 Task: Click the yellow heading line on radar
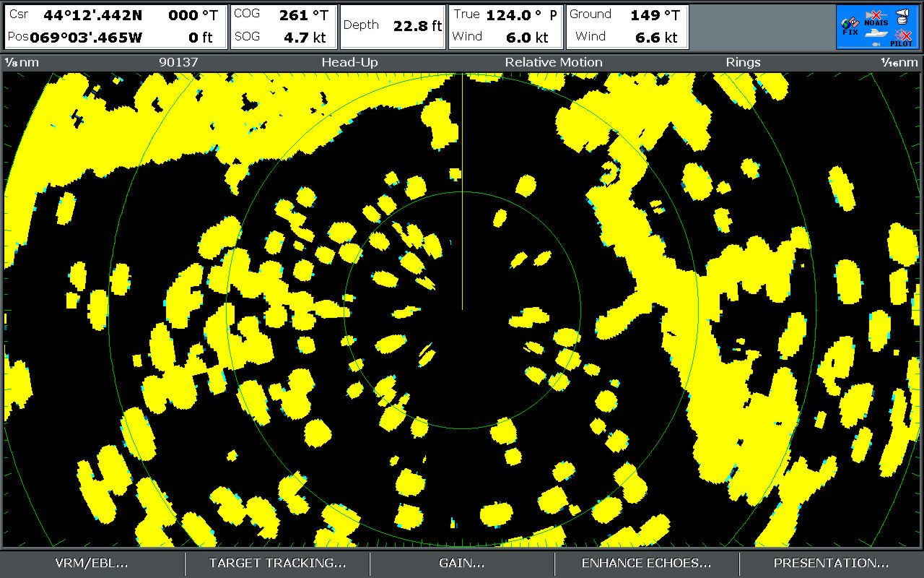tap(462, 192)
